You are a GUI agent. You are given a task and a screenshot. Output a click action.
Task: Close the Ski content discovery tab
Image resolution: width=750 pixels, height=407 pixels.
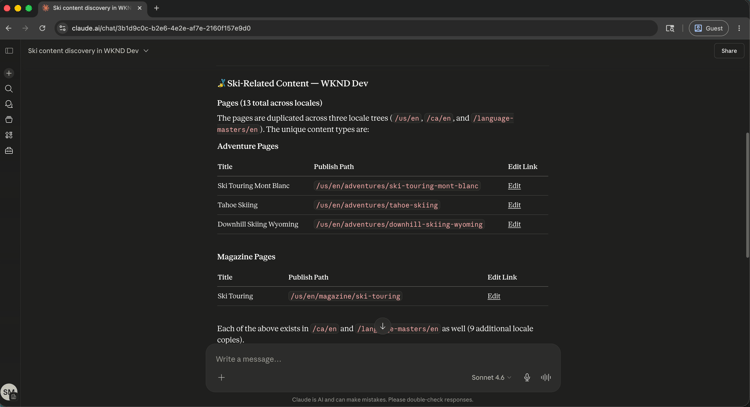pos(139,8)
